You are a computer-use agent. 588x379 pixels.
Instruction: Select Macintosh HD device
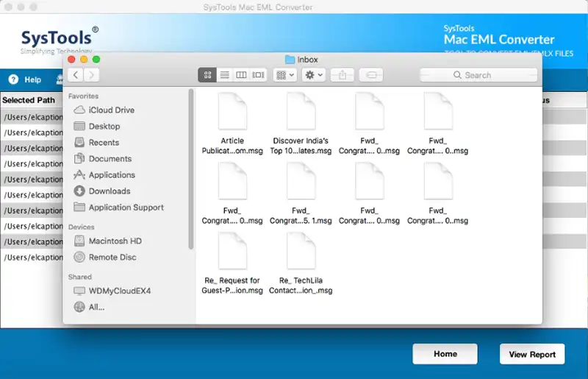pyautogui.click(x=115, y=241)
